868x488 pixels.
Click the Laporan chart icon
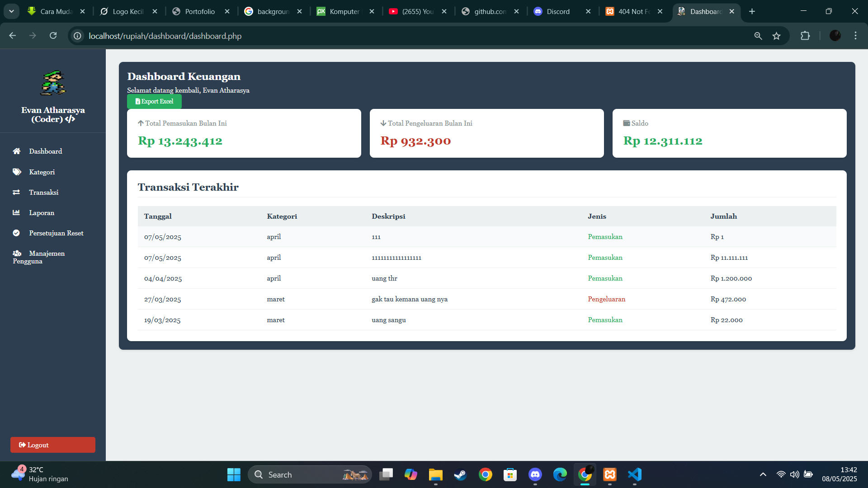[x=16, y=212]
